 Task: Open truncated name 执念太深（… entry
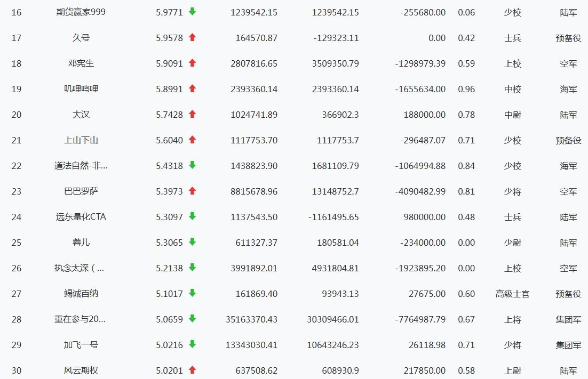[80, 268]
